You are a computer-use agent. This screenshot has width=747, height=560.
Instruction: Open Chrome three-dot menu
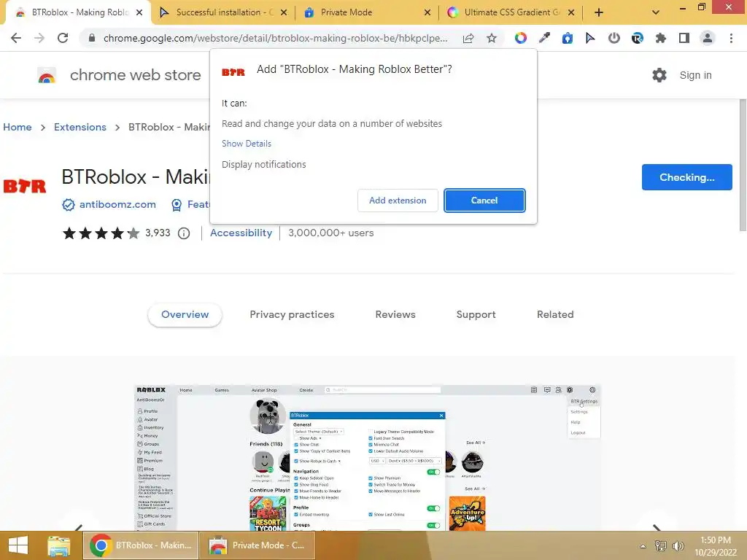point(731,38)
